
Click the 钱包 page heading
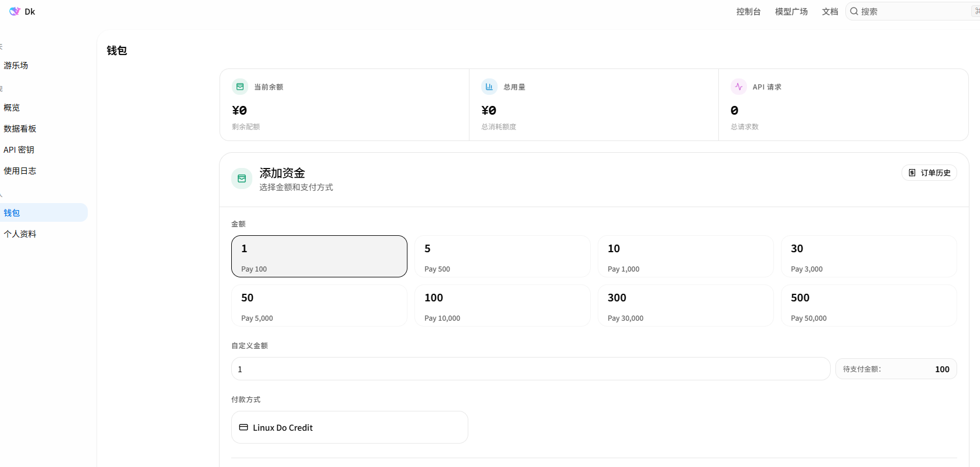(117, 50)
